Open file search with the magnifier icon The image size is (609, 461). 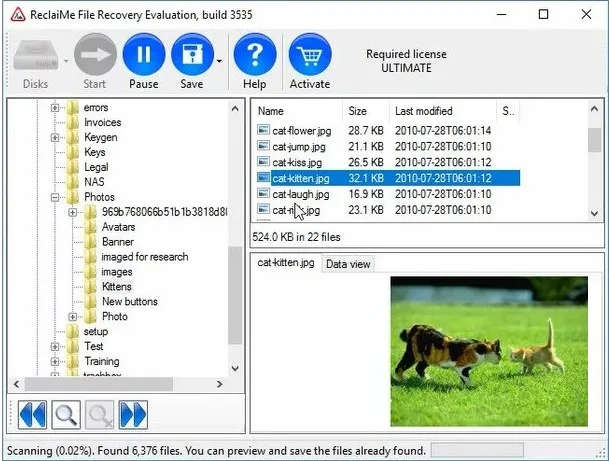66,414
